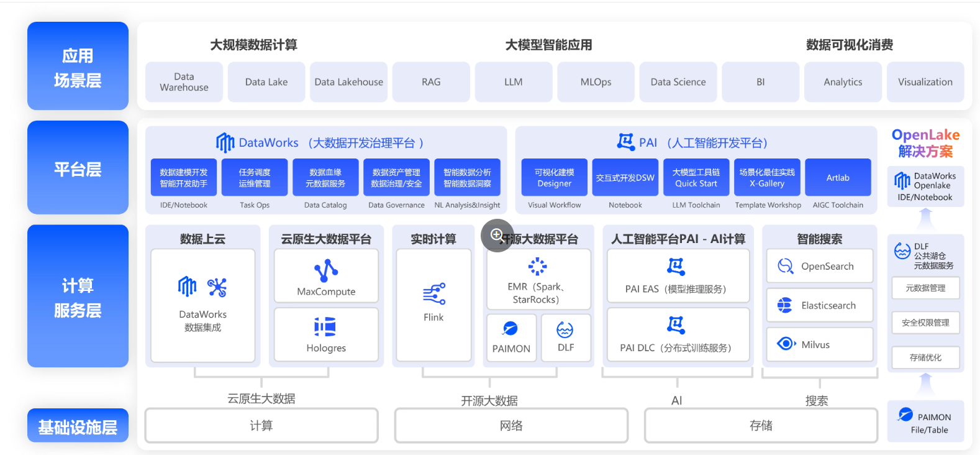Select the Data Lakehouse box
Viewport: 980px width, 455px height.
coord(349,82)
